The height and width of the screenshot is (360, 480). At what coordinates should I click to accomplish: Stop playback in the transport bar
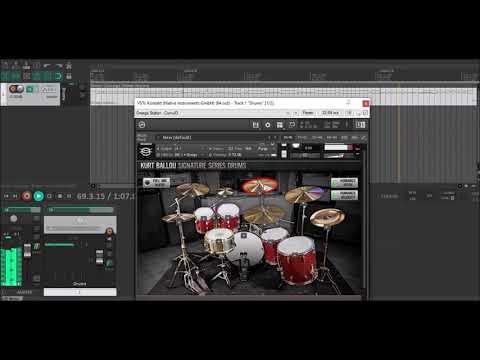pos(60,196)
